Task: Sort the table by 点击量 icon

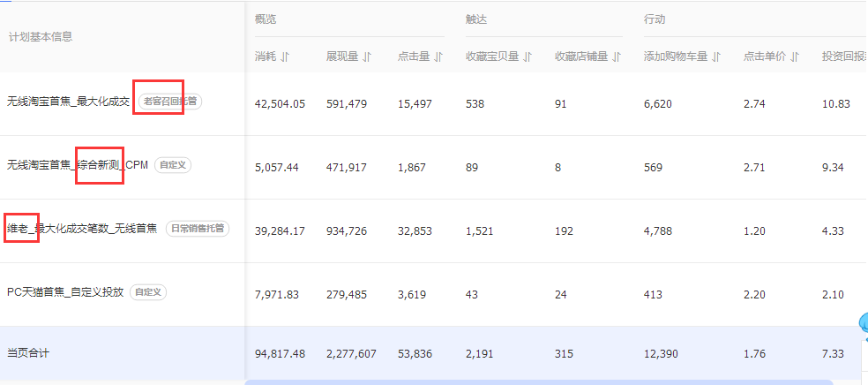Action: (436, 57)
